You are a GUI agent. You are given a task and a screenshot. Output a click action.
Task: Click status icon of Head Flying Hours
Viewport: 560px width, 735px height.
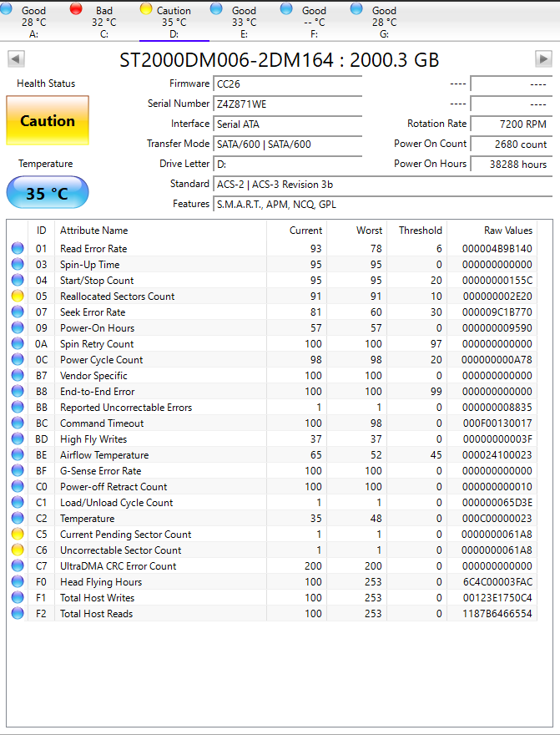click(x=18, y=581)
